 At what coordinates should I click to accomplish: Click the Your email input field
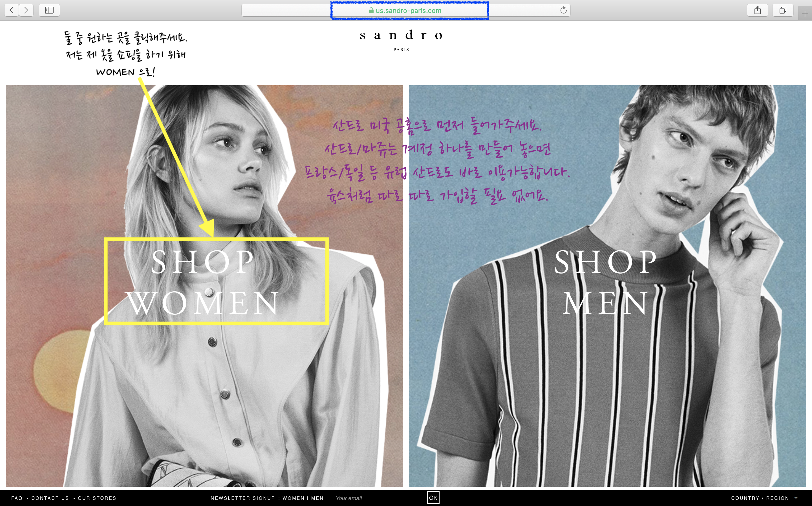(377, 498)
